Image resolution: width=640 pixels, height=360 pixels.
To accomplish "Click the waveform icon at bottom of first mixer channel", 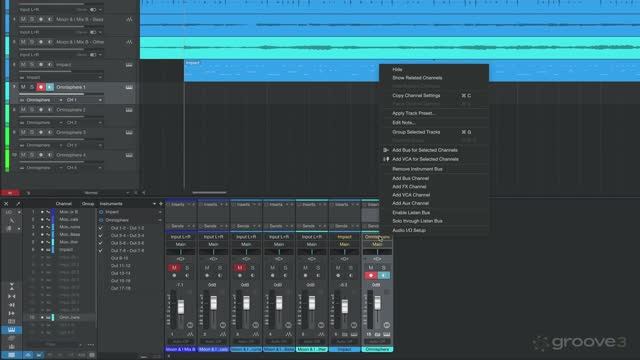I will (190, 335).
